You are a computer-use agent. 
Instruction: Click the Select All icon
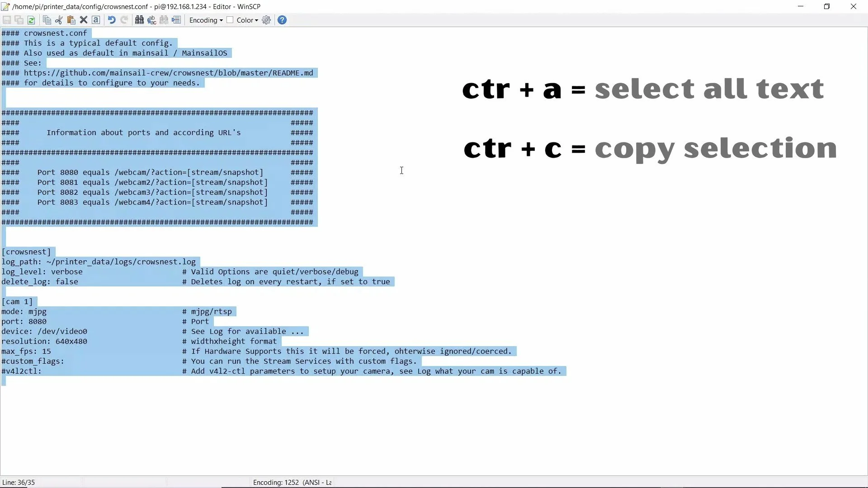[96, 20]
